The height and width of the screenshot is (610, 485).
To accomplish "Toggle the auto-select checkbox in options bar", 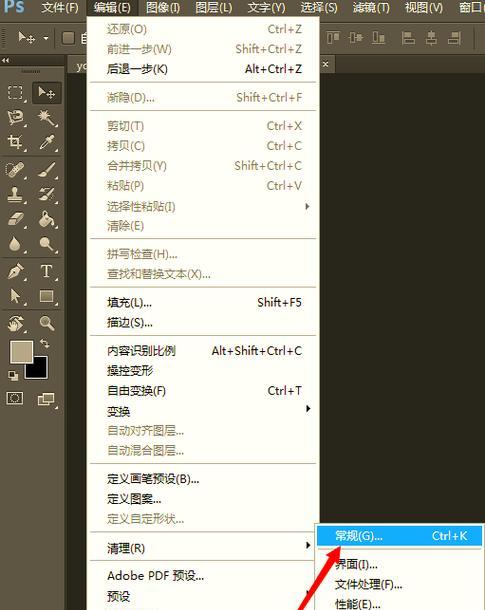I will (68, 38).
